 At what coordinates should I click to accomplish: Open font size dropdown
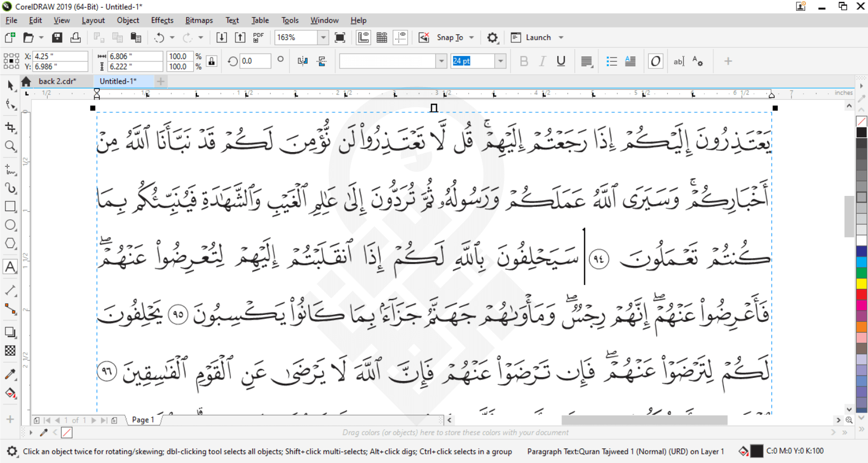pyautogui.click(x=501, y=61)
